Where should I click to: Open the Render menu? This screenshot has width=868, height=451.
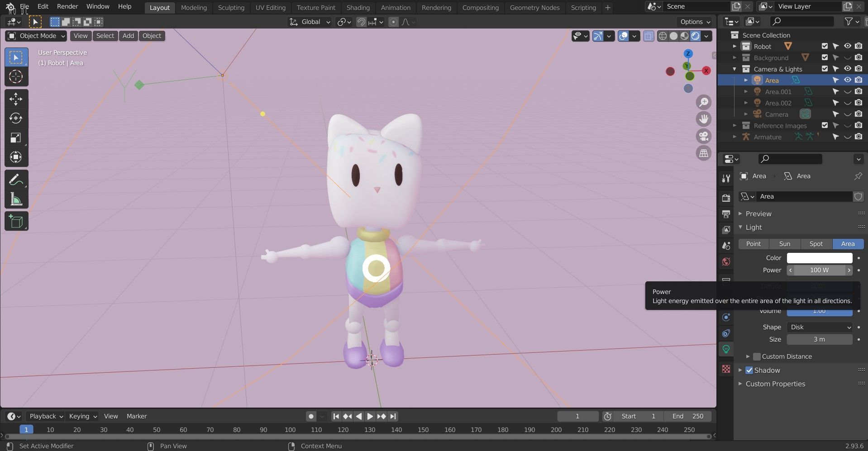(67, 6)
